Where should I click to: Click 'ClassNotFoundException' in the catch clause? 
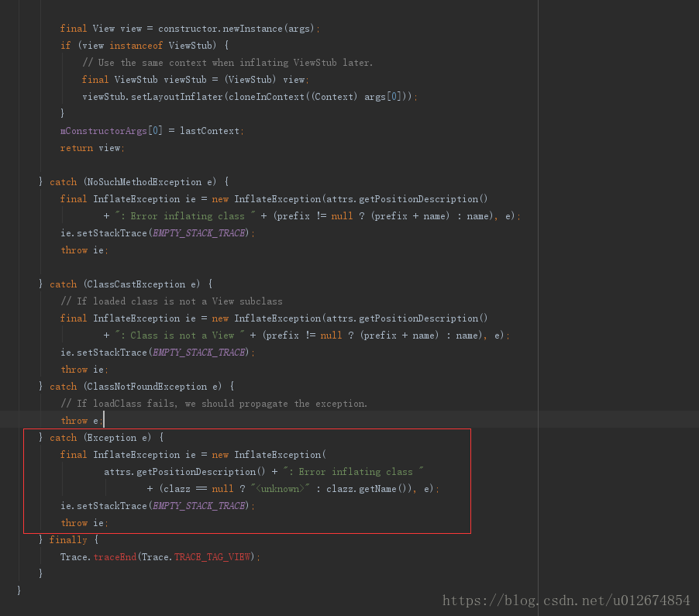click(x=146, y=387)
